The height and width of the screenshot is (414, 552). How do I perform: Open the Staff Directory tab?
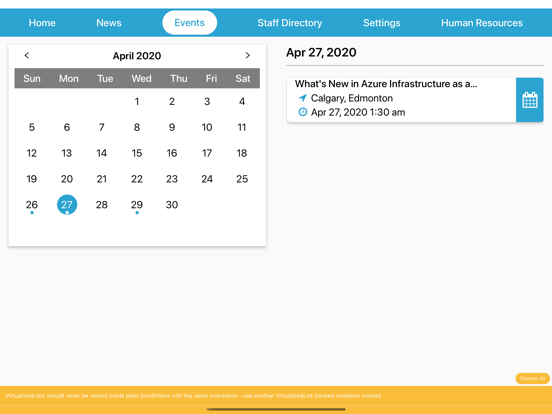(x=290, y=23)
